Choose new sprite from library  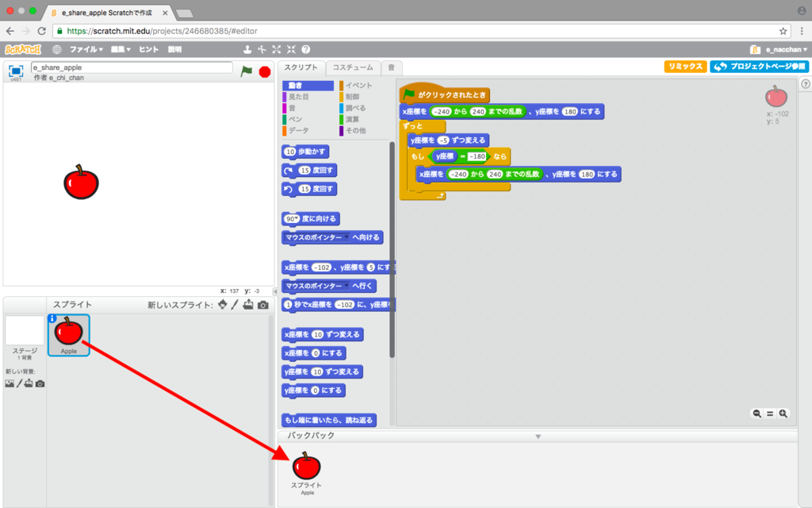click(x=222, y=304)
